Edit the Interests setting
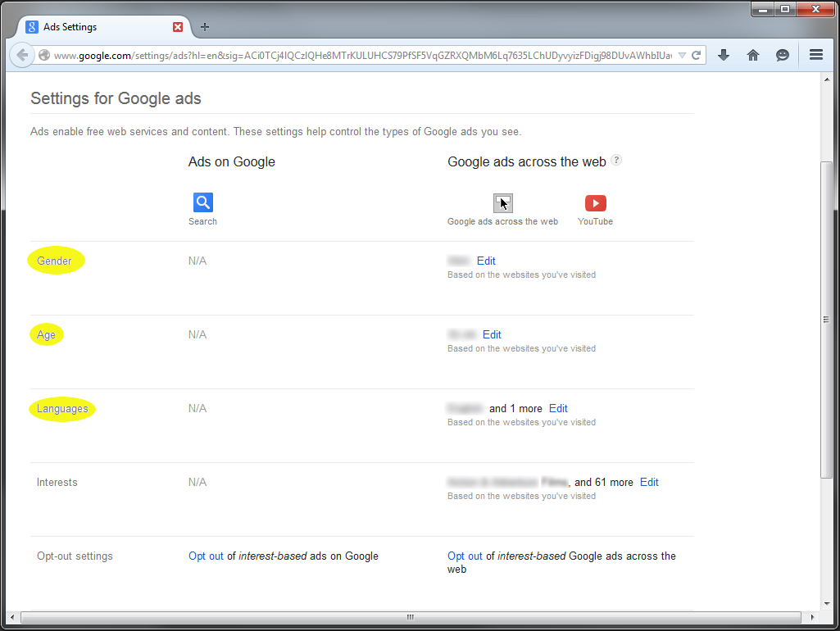Image resolution: width=840 pixels, height=631 pixels. pyautogui.click(x=649, y=483)
